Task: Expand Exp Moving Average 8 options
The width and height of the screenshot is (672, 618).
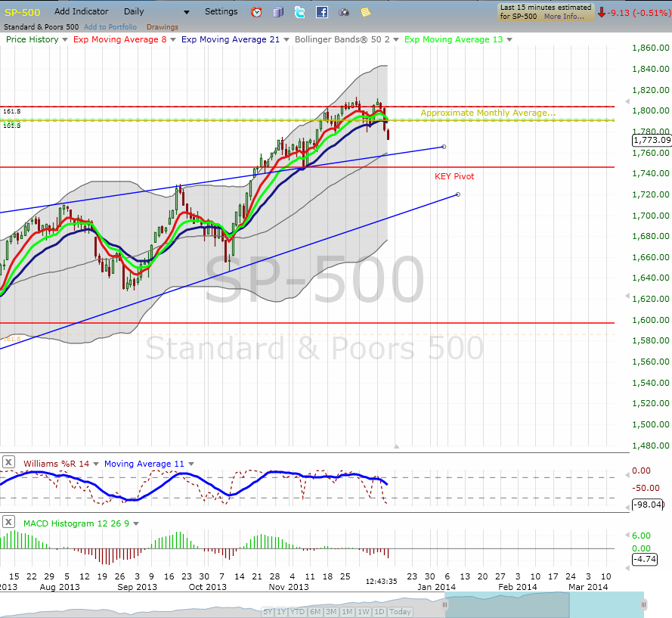Action: coord(172,39)
